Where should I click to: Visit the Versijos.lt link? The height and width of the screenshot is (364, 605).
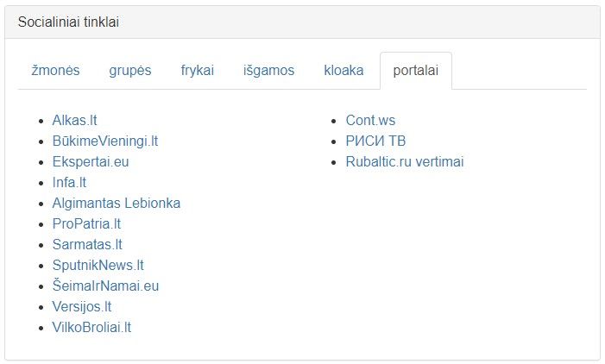[x=81, y=307]
